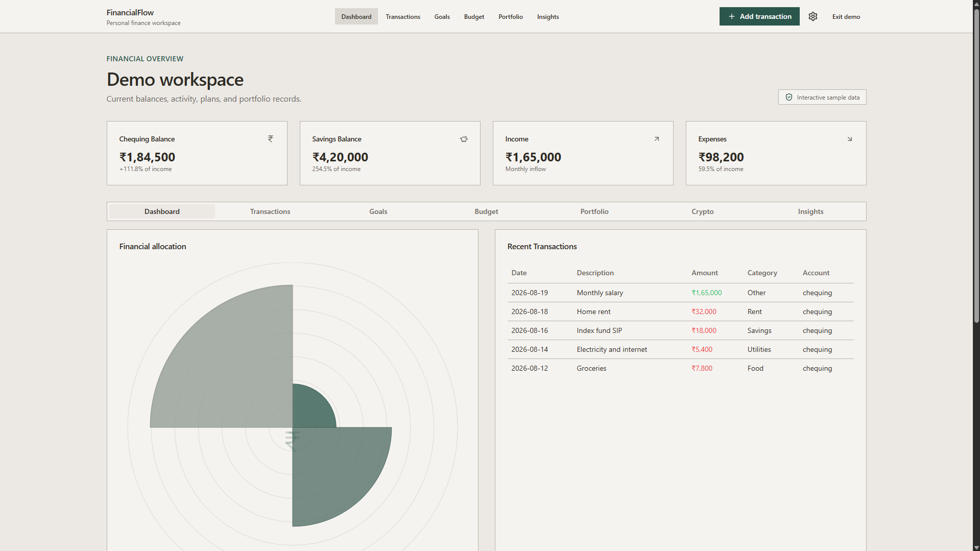Switch to the Budget tab in tab strip
The width and height of the screenshot is (980, 551).
[x=486, y=211]
